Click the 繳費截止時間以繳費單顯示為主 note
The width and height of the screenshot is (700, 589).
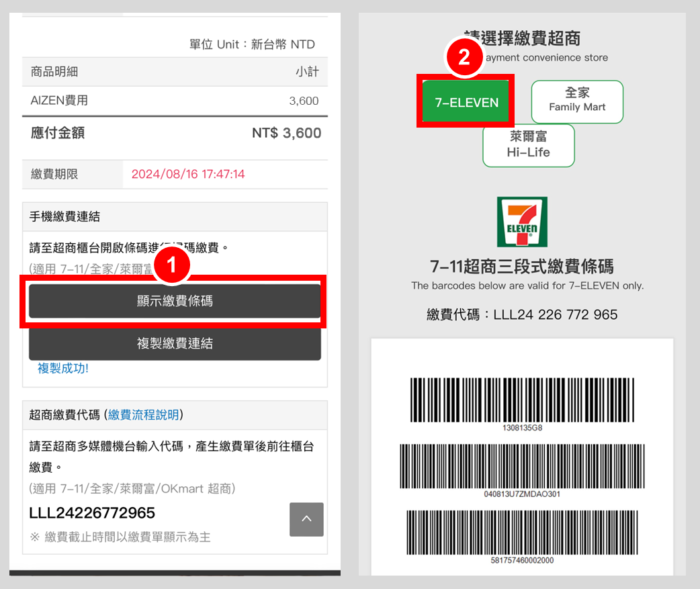(120, 537)
